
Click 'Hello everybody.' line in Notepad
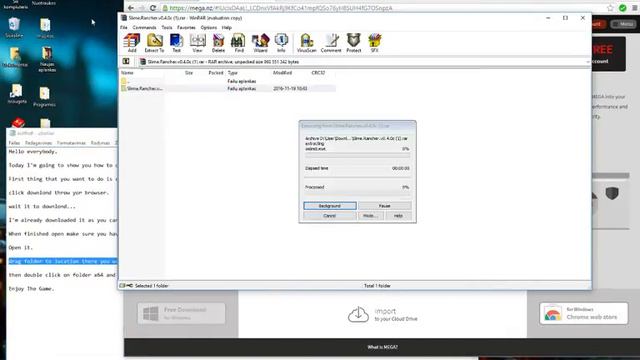tap(33, 151)
